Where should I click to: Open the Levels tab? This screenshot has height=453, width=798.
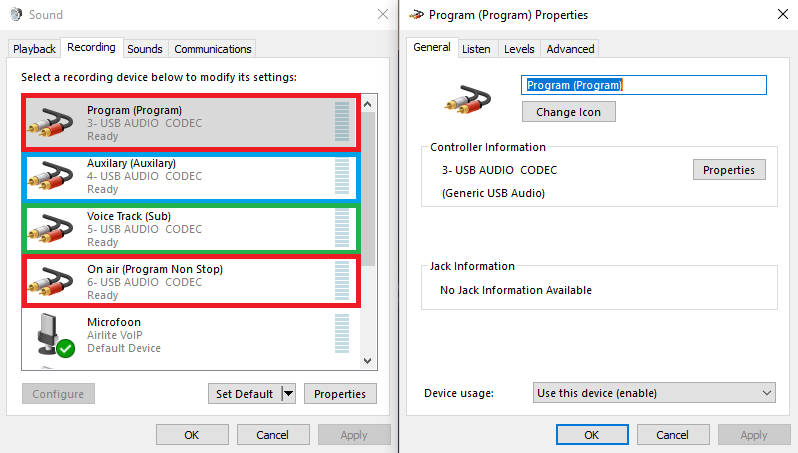coord(519,49)
